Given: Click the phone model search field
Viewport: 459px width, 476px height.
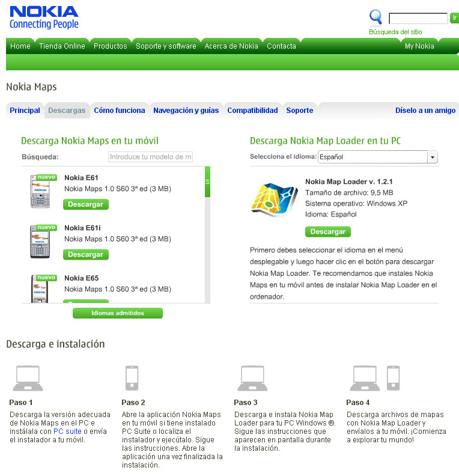Looking at the screenshot, I should tap(150, 157).
